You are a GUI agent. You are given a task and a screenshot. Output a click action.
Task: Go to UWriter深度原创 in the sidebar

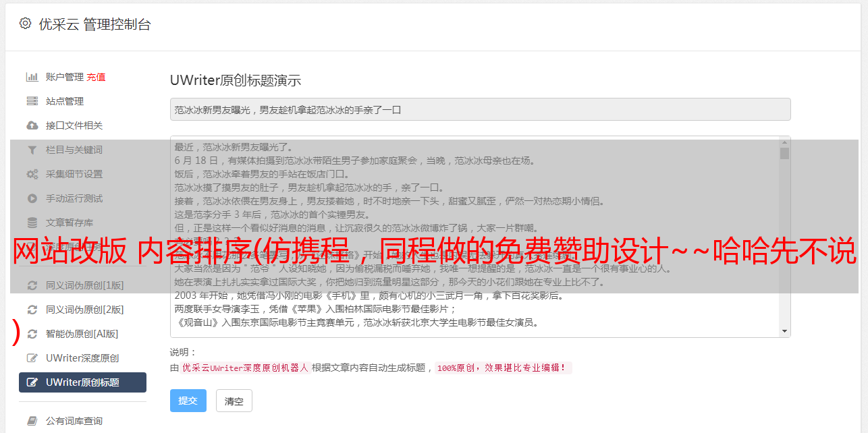82,358
